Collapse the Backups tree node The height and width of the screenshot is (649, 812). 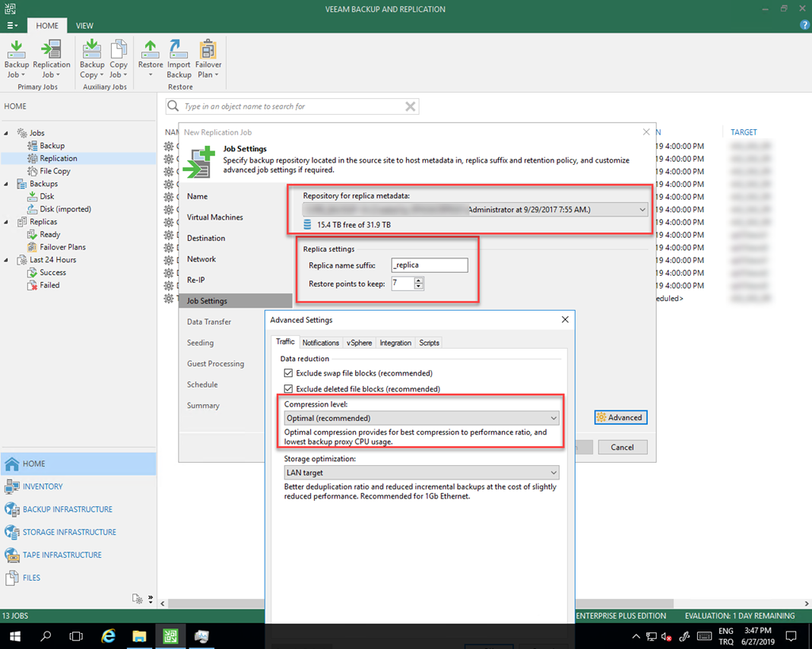pyautogui.click(x=6, y=184)
